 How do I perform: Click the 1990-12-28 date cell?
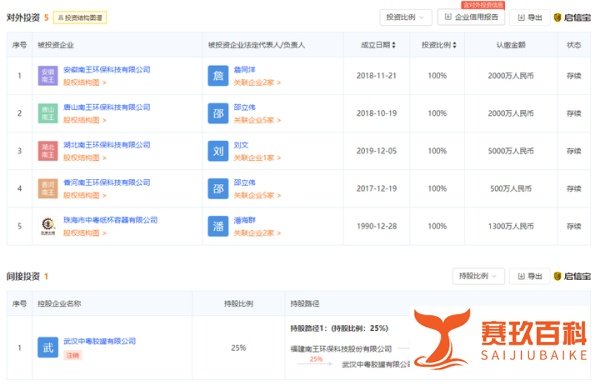[x=377, y=226]
